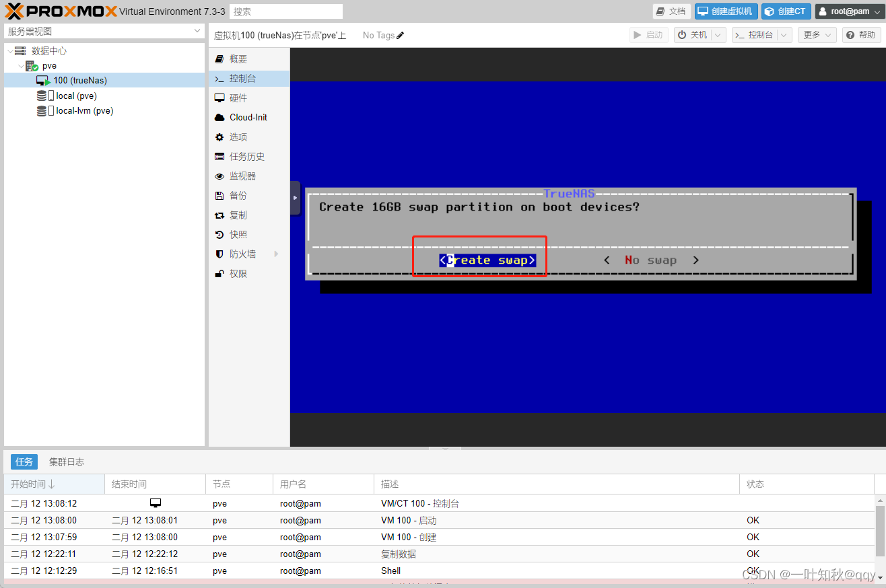886x588 pixels.
Task: Click the Proxmox logo
Action: click(x=61, y=11)
